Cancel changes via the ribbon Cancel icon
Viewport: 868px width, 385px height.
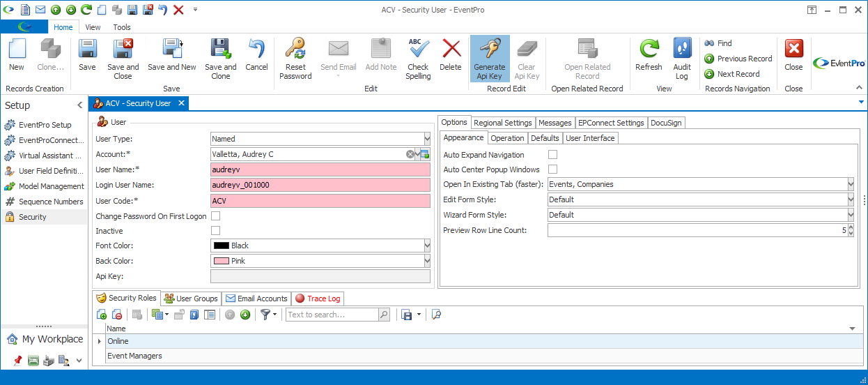coord(256,49)
